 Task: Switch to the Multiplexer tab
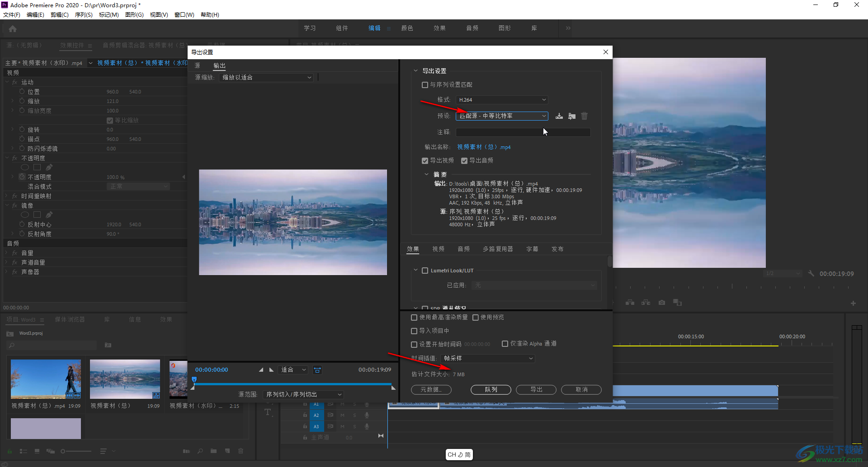498,249
